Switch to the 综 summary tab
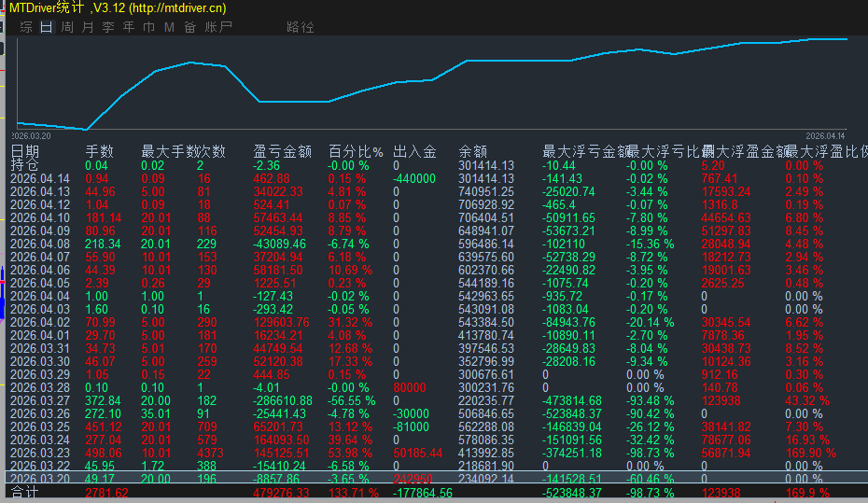This screenshot has width=868, height=503. [25, 27]
